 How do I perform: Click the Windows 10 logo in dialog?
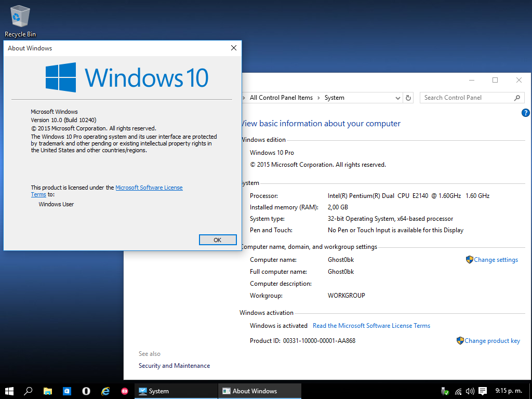(127, 77)
